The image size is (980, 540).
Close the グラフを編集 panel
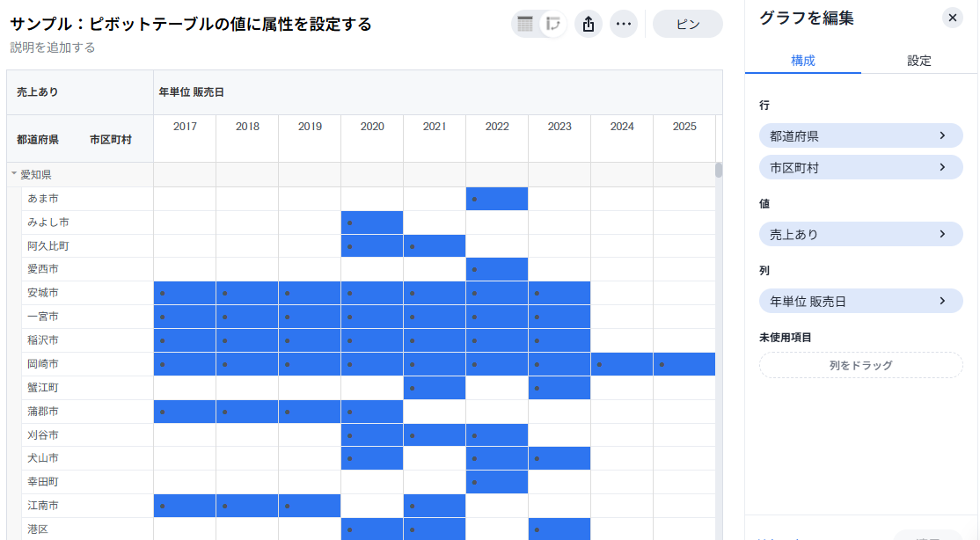952,18
